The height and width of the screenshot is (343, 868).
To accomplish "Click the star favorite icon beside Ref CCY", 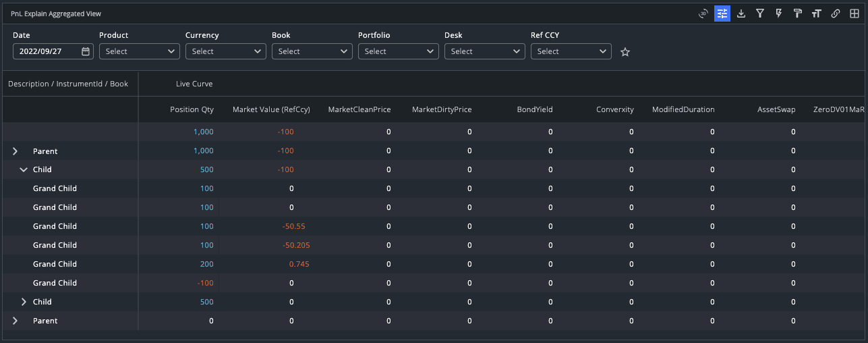I will (625, 52).
